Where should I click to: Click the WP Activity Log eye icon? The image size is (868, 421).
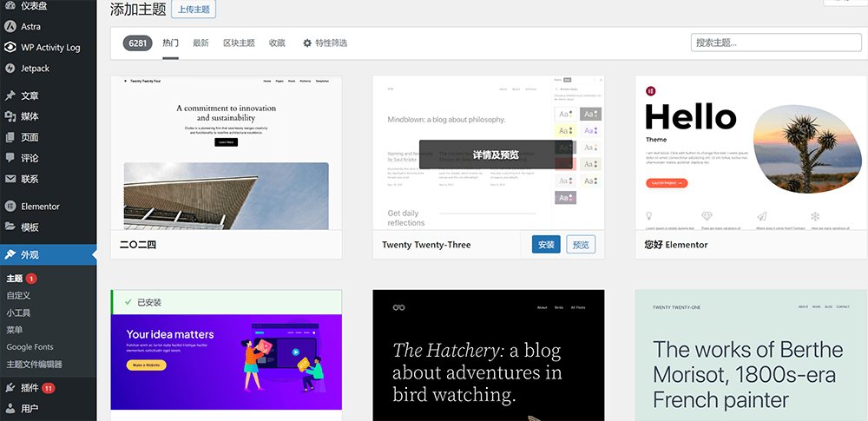pyautogui.click(x=10, y=48)
